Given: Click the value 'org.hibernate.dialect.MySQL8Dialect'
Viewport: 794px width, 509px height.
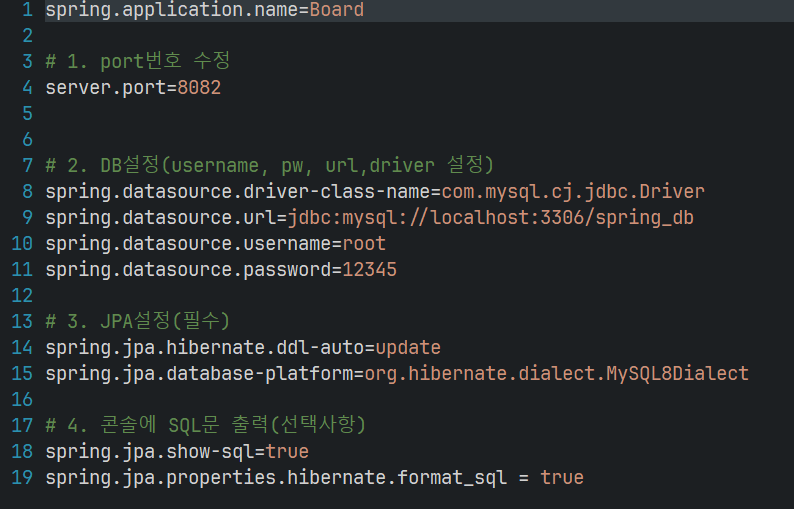Looking at the screenshot, I should click(557, 374).
